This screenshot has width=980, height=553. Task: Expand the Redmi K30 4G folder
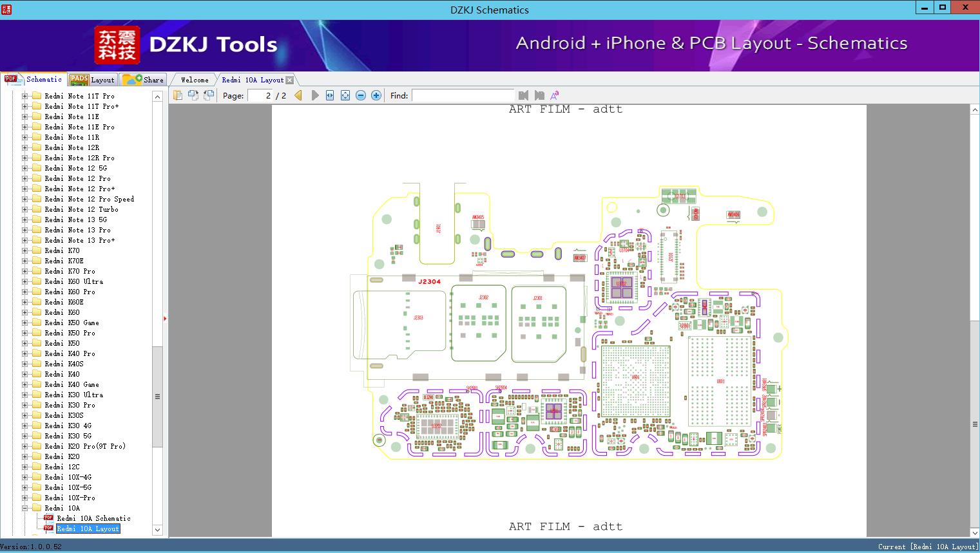pyautogui.click(x=24, y=426)
